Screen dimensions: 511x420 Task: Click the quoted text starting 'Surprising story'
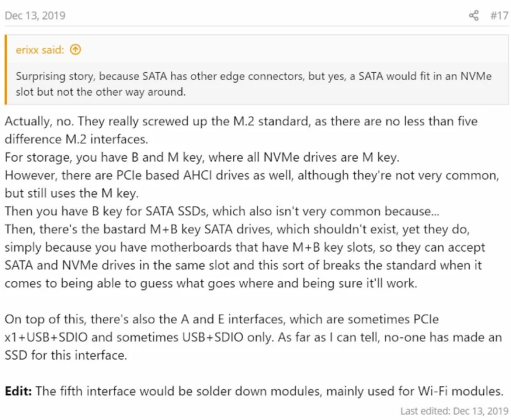pyautogui.click(x=254, y=84)
